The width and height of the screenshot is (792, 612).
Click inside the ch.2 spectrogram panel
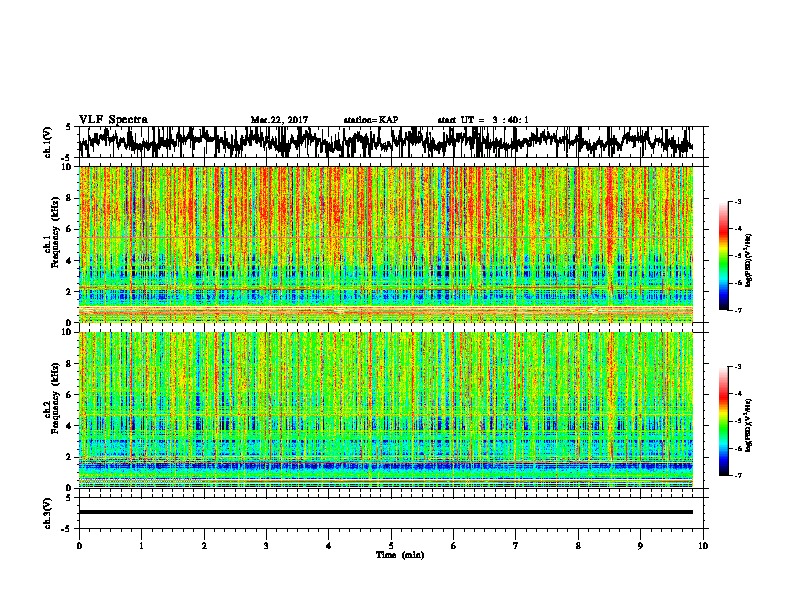tap(386, 410)
